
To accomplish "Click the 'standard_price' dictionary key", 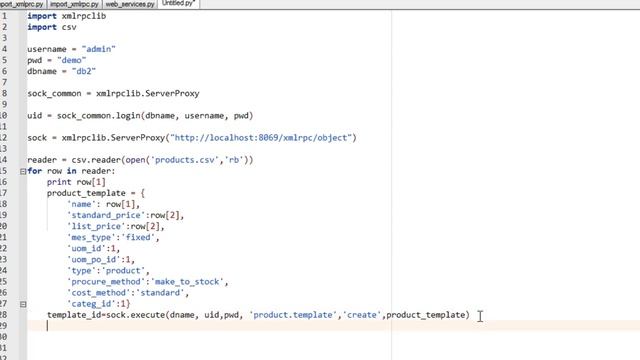I will [x=106, y=215].
